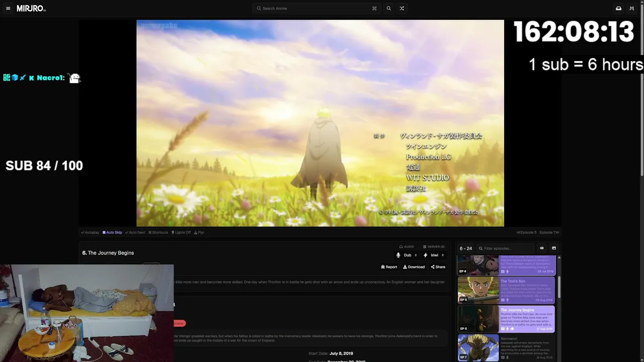Open the EP 4 thumbnail
Image resolution: width=644 pixels, height=362 pixels.
(478, 265)
